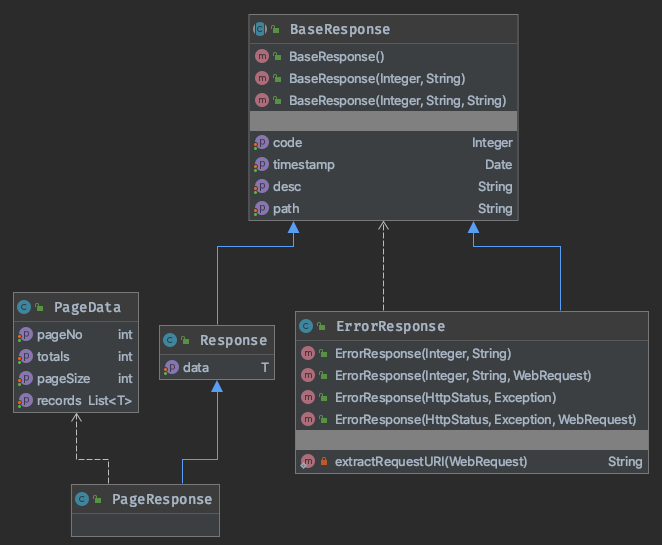Select the totals int property
The image size is (662, 545).
coord(74,357)
